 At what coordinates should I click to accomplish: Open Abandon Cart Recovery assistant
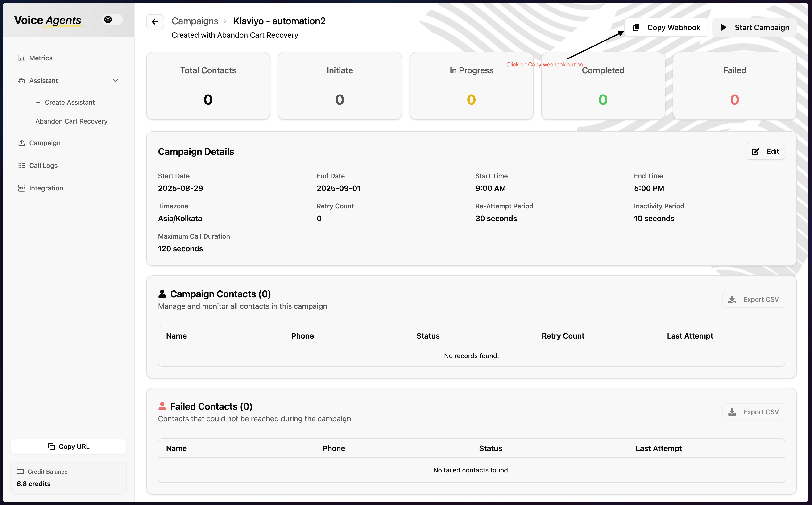(71, 121)
